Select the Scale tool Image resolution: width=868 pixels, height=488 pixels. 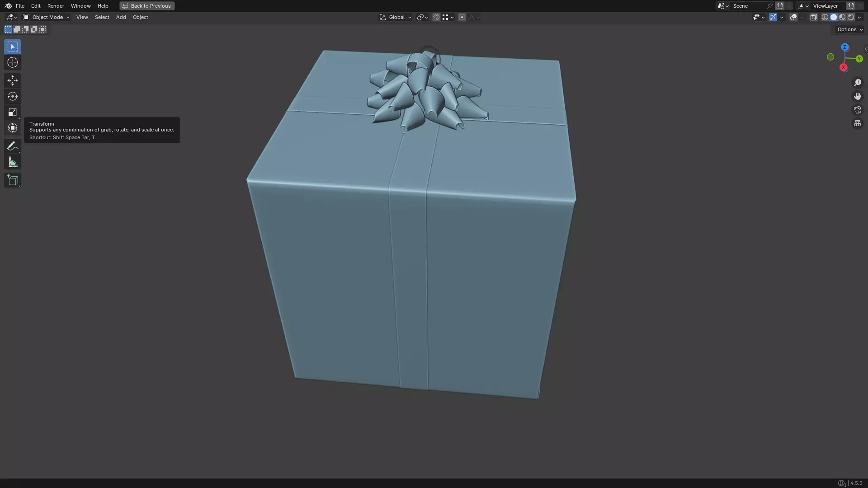pos(13,112)
